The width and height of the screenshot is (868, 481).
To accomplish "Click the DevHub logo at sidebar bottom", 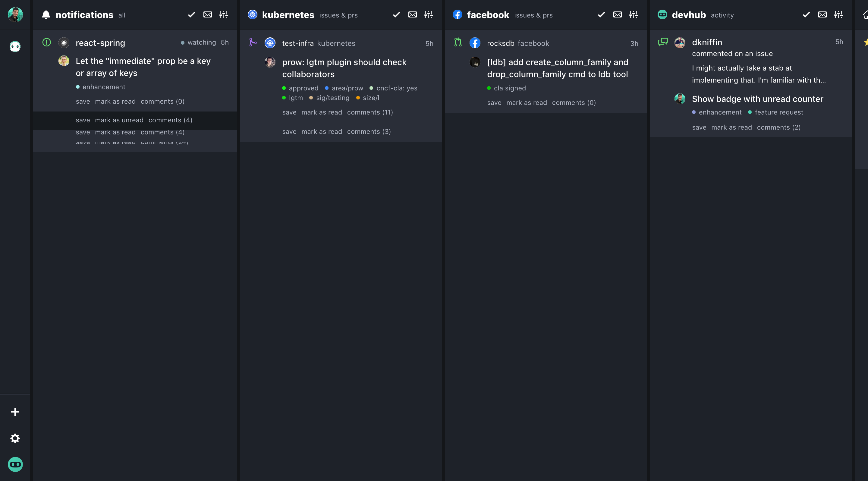I will tap(15, 464).
